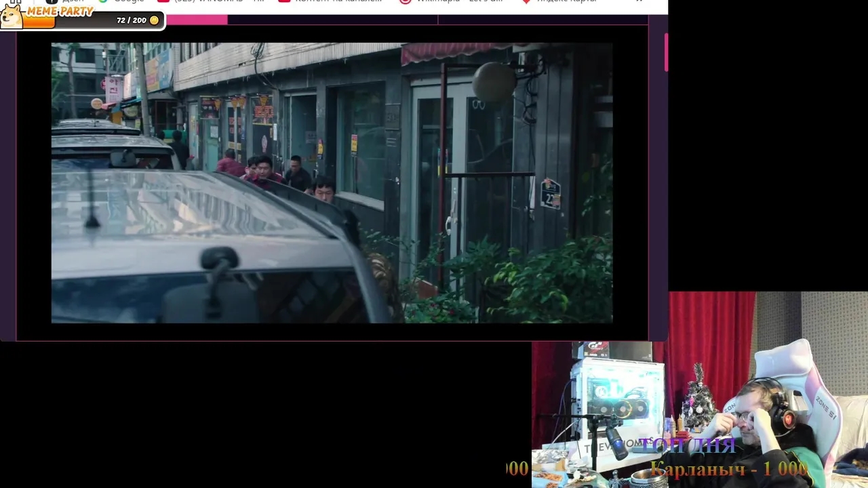Click the street scene video player
Viewport: 868px width, 488px height.
[332, 183]
